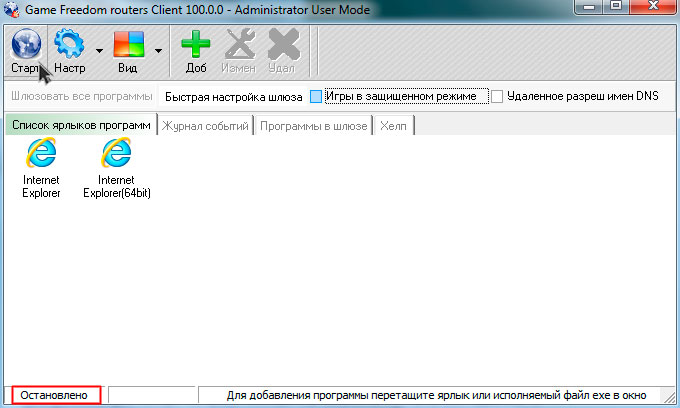Click status hint Для добавления программы

pyautogui.click(x=436, y=395)
